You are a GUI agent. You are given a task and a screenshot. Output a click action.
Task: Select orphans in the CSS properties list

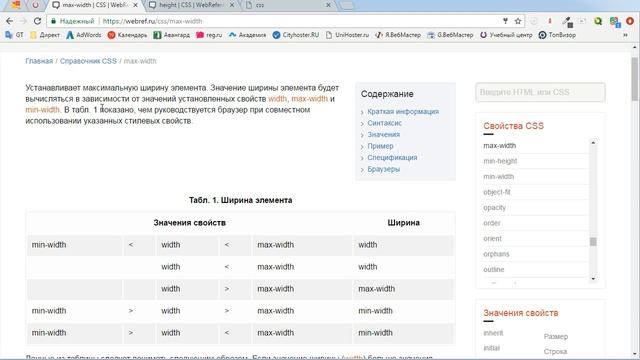pos(496,254)
